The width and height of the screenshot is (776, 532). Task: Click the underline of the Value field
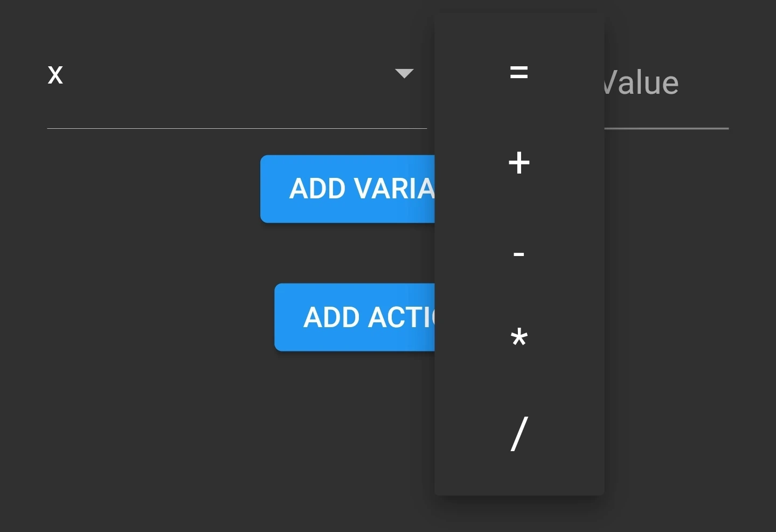(x=666, y=128)
